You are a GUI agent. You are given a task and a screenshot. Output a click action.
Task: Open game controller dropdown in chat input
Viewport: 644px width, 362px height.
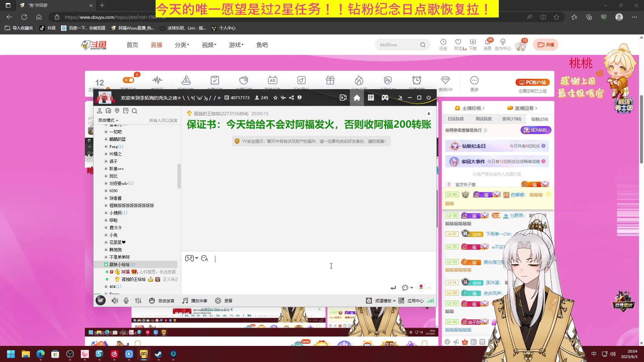click(x=192, y=258)
